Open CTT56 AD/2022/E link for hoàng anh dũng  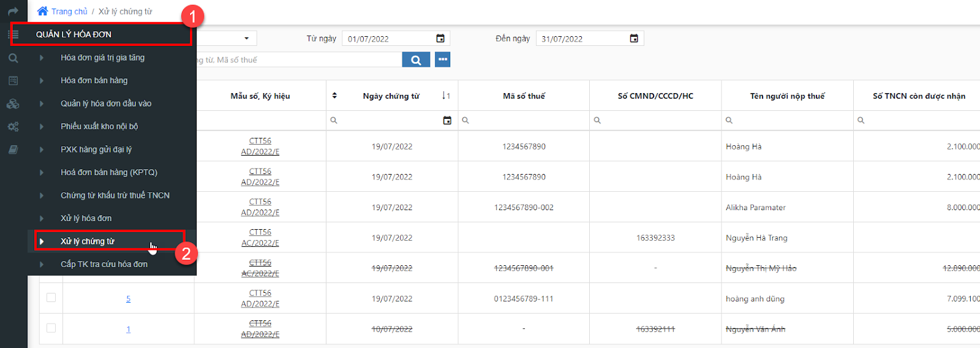click(x=260, y=298)
